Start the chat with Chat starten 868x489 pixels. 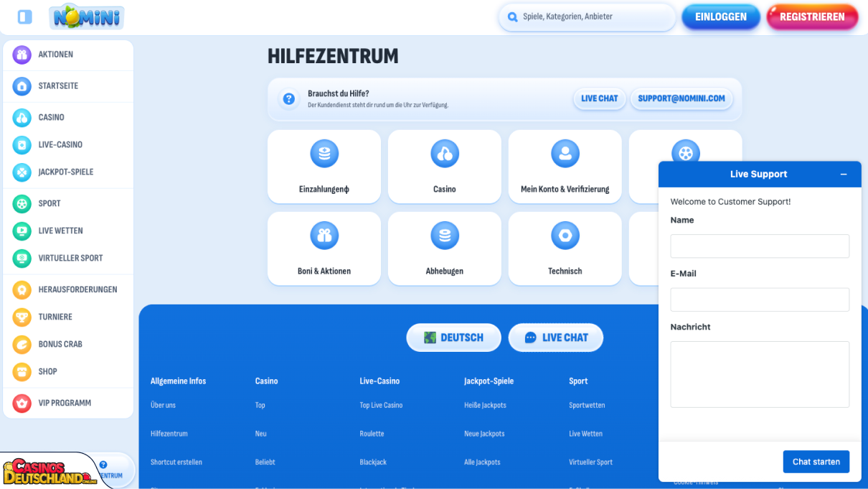pyautogui.click(x=816, y=462)
